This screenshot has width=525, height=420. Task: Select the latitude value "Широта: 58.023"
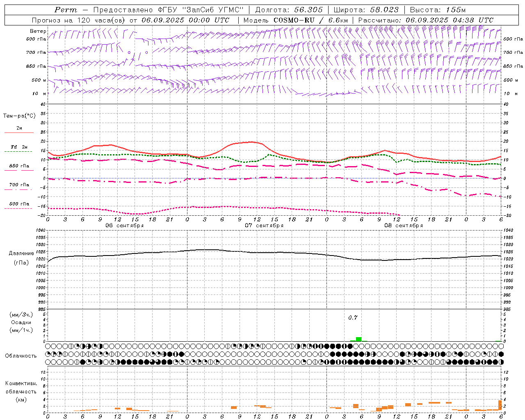point(366,10)
